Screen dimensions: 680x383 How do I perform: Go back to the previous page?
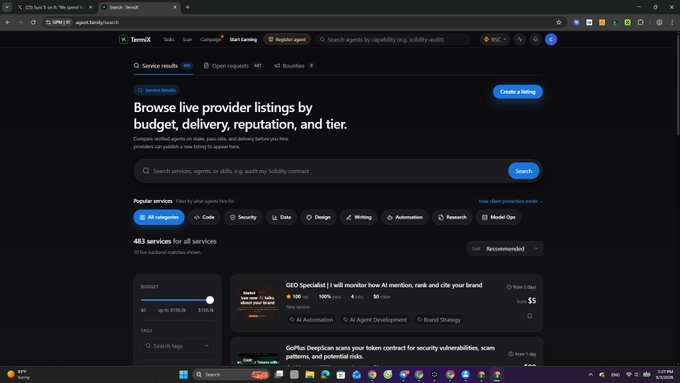8,22
